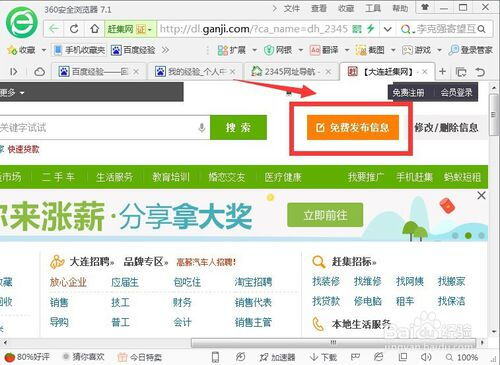Expand the 网银 dropdown arrow
This screenshot has height=365, width=500.
pos(300,50)
